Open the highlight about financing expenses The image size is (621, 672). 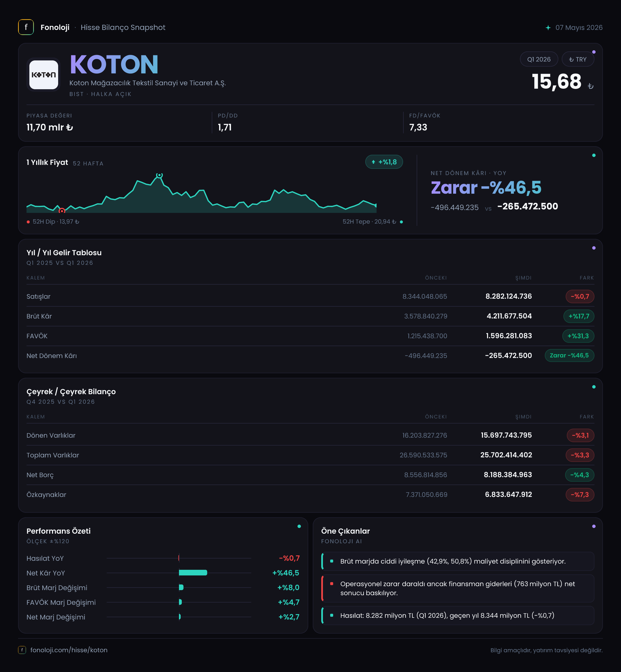click(458, 588)
